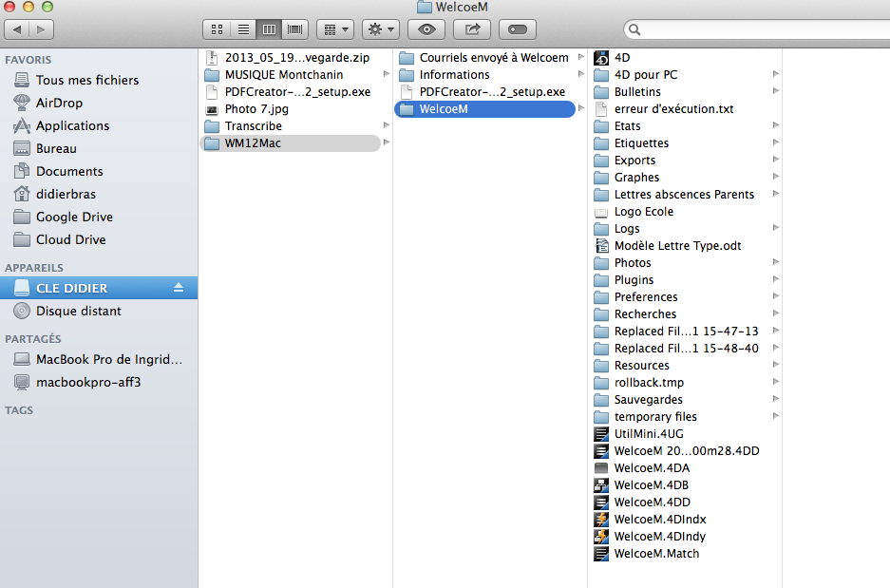Select the highlighted WelcoeM folder
Viewport: 890px width, 588px height.
coord(485,109)
